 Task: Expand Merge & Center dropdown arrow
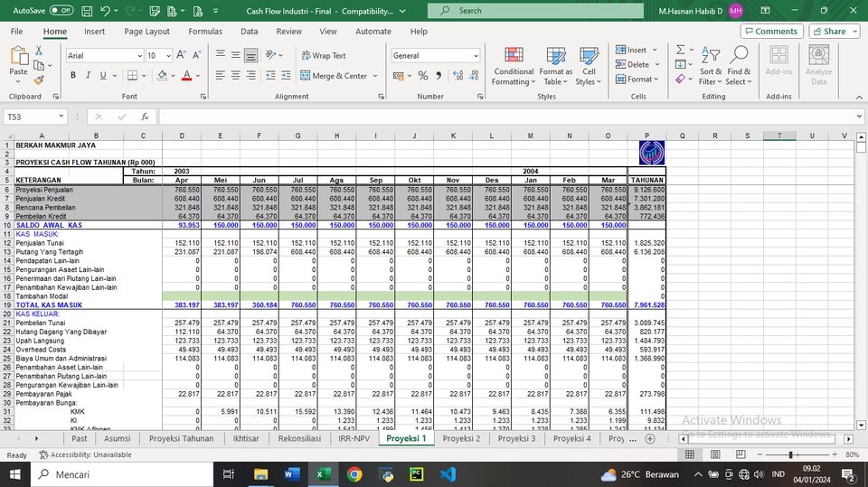tap(375, 76)
